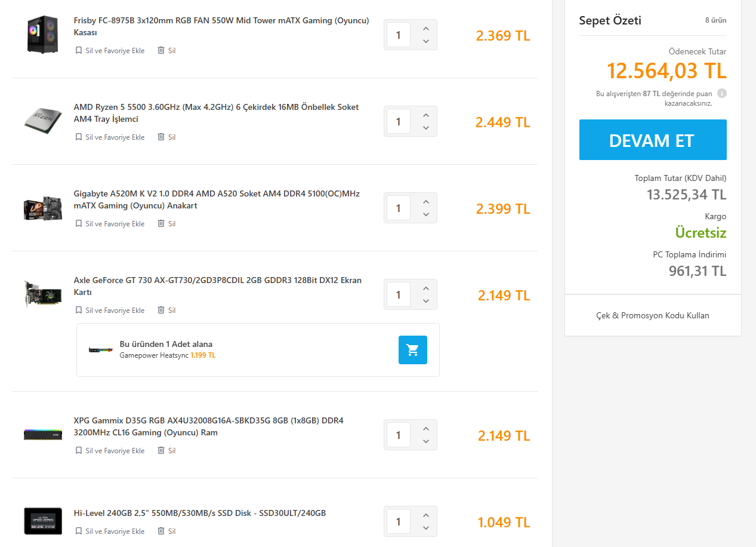Click "Sil ve Favoriye Ekle" under Gigabyte A520M
This screenshot has height=547, width=756.
(115, 224)
